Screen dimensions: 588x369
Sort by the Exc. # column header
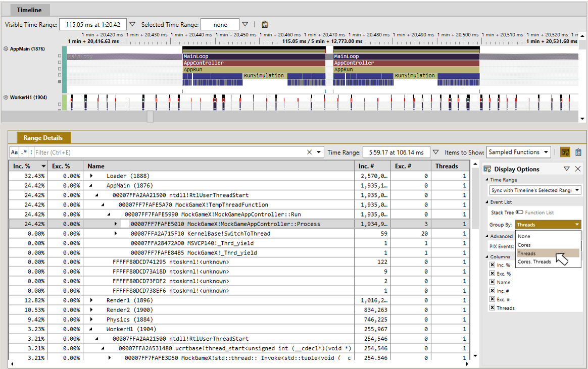[x=412, y=166]
